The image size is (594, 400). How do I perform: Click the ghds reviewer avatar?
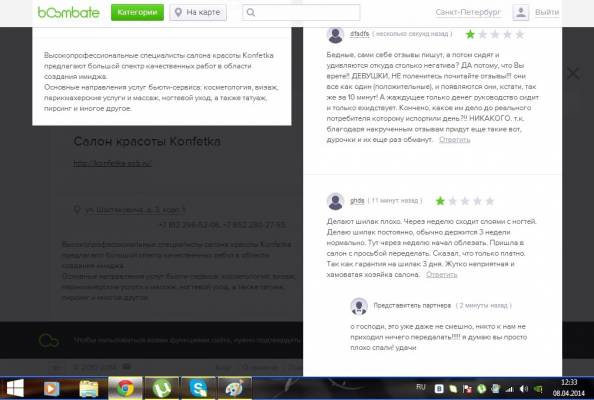335,201
